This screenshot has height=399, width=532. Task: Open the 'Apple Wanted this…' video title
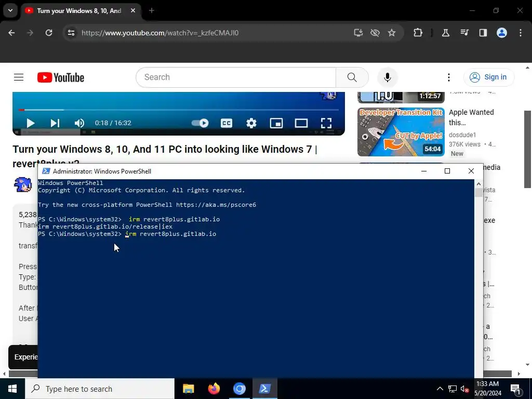(471, 117)
